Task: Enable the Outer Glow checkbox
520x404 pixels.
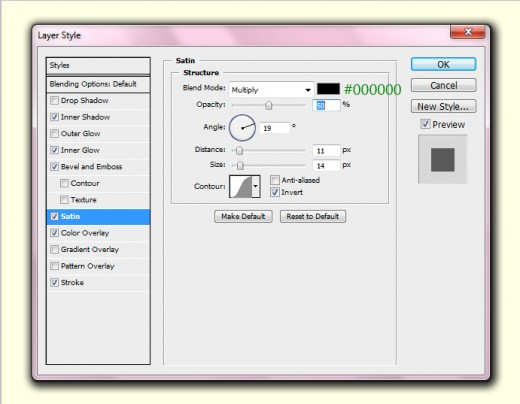Action: pos(54,134)
